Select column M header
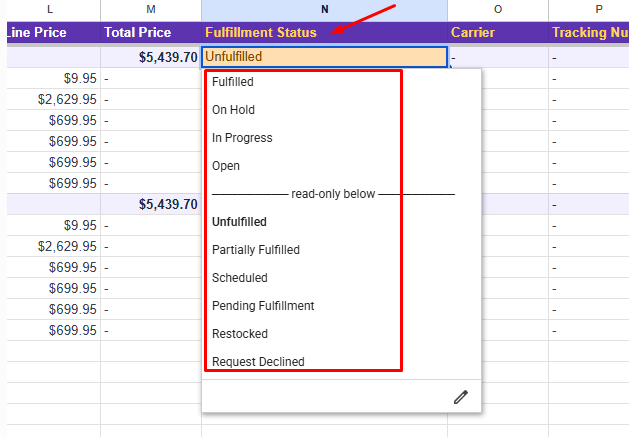Screen dimensions: 629x437 tap(151, 9)
